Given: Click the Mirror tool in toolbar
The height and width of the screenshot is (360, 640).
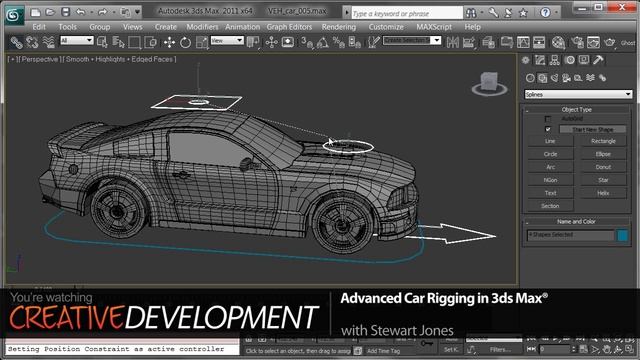Looking at the screenshot, I should (453, 42).
